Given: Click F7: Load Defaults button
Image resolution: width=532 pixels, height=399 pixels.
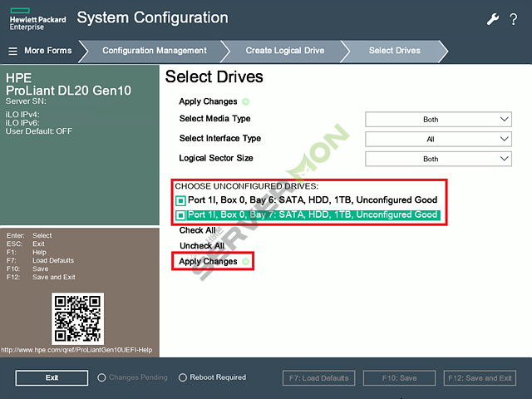Looking at the screenshot, I should pyautogui.click(x=318, y=378).
